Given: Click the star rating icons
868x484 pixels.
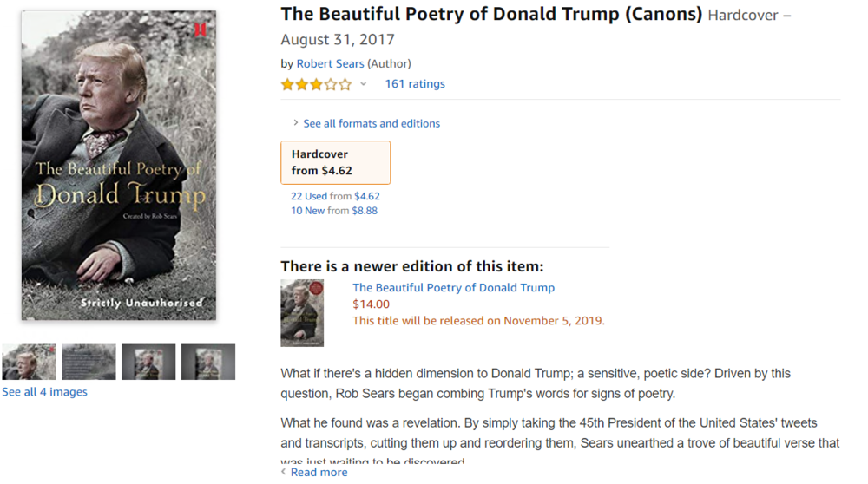Looking at the screenshot, I should (x=316, y=84).
